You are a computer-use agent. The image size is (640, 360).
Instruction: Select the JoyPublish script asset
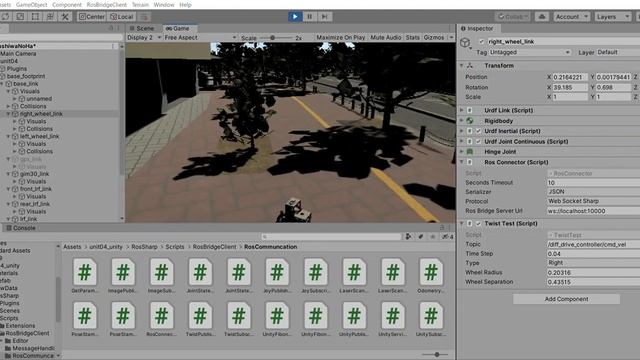277,276
